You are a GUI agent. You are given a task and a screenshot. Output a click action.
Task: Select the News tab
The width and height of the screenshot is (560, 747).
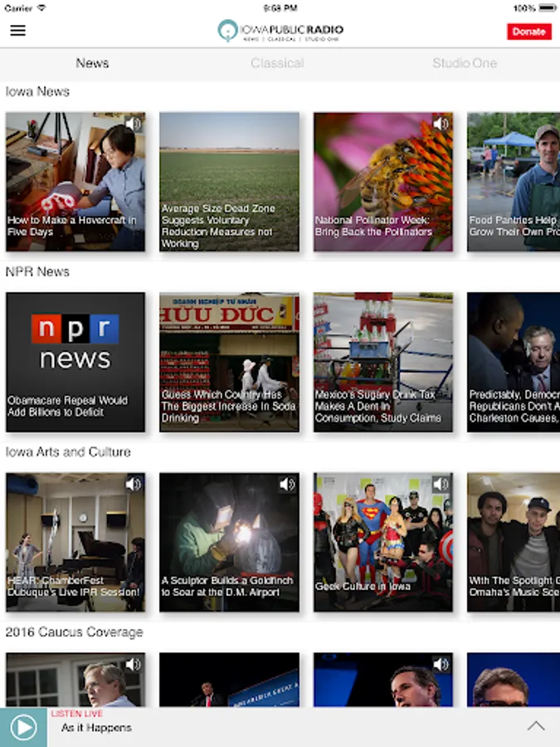tap(92, 63)
